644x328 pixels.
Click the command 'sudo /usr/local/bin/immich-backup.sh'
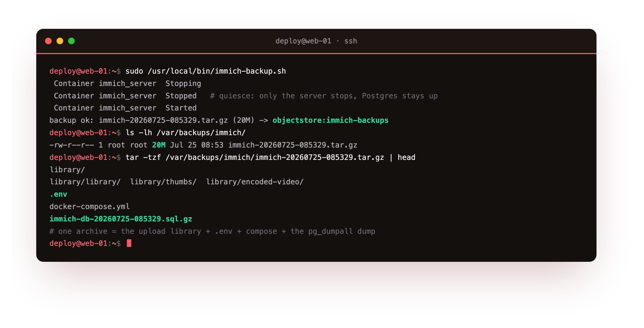pos(206,71)
